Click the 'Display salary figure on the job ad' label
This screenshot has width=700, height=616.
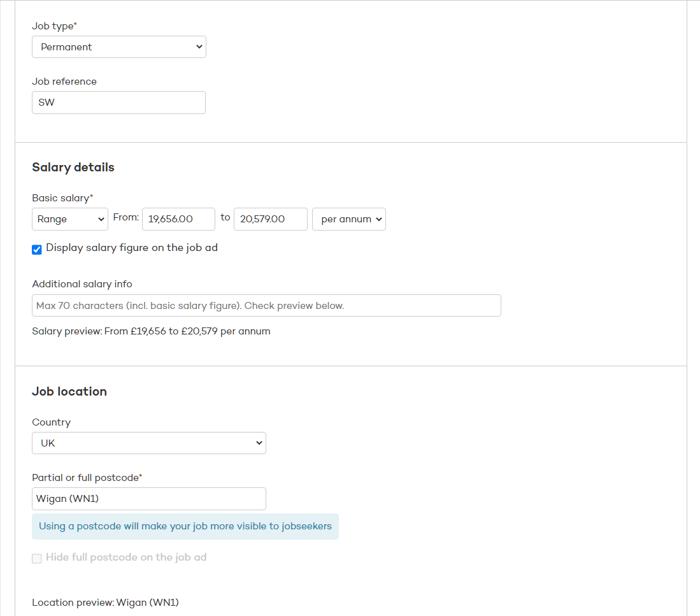(x=132, y=248)
